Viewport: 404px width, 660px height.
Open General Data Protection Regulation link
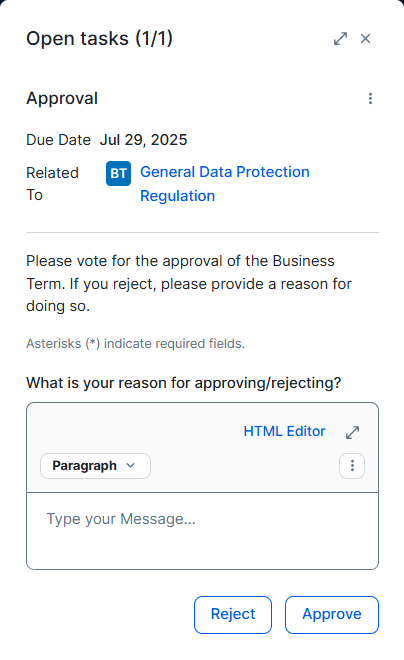click(225, 184)
